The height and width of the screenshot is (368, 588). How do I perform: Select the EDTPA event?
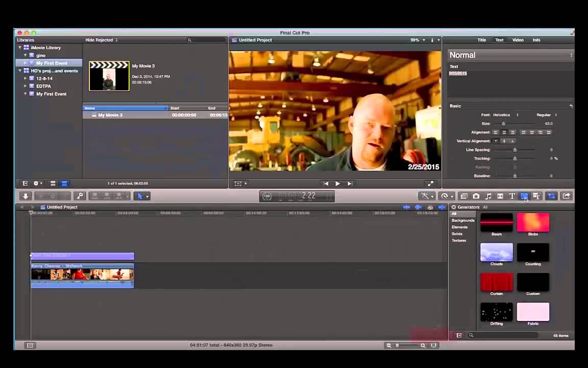43,86
